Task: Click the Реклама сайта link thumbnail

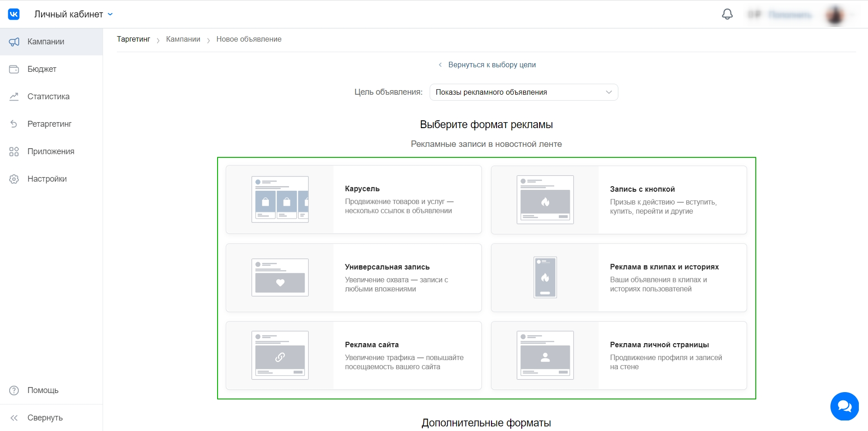Action: coord(280,356)
